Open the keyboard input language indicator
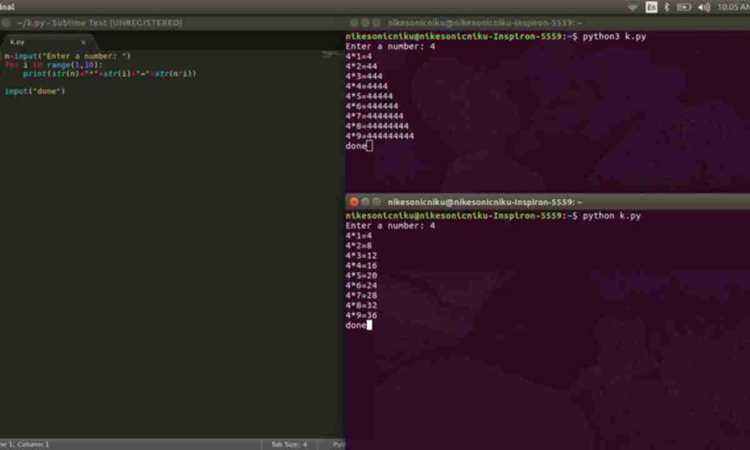 [651, 7]
